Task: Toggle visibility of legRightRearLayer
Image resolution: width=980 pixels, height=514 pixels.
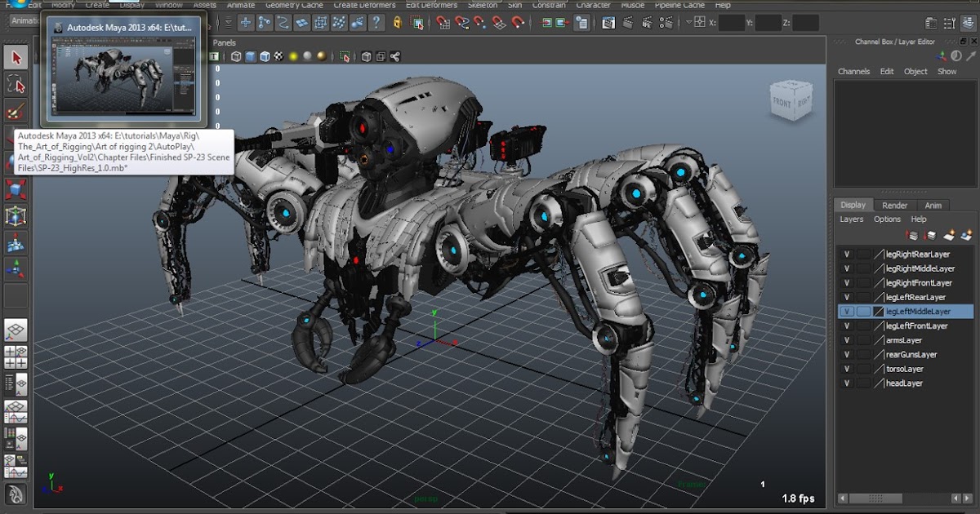Action: [x=847, y=254]
